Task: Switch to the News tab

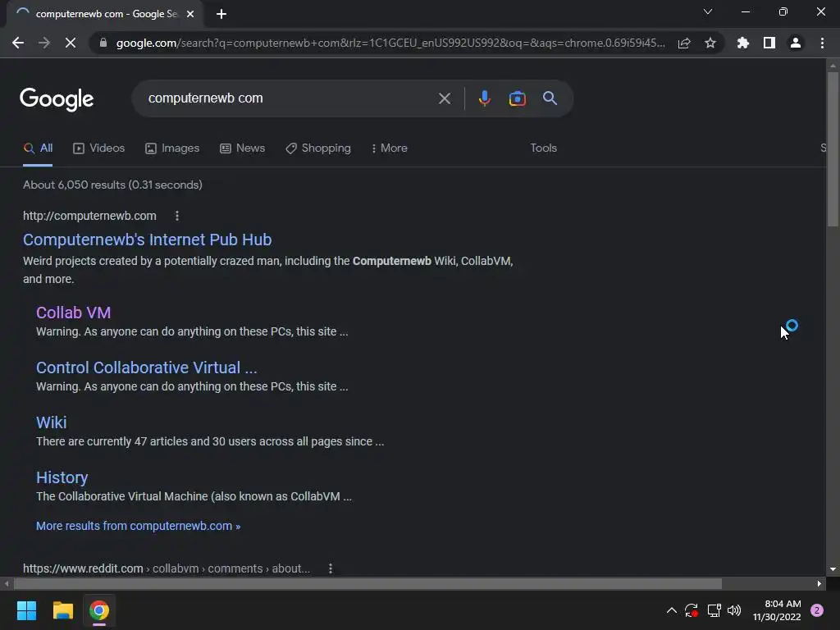Action: pos(242,148)
